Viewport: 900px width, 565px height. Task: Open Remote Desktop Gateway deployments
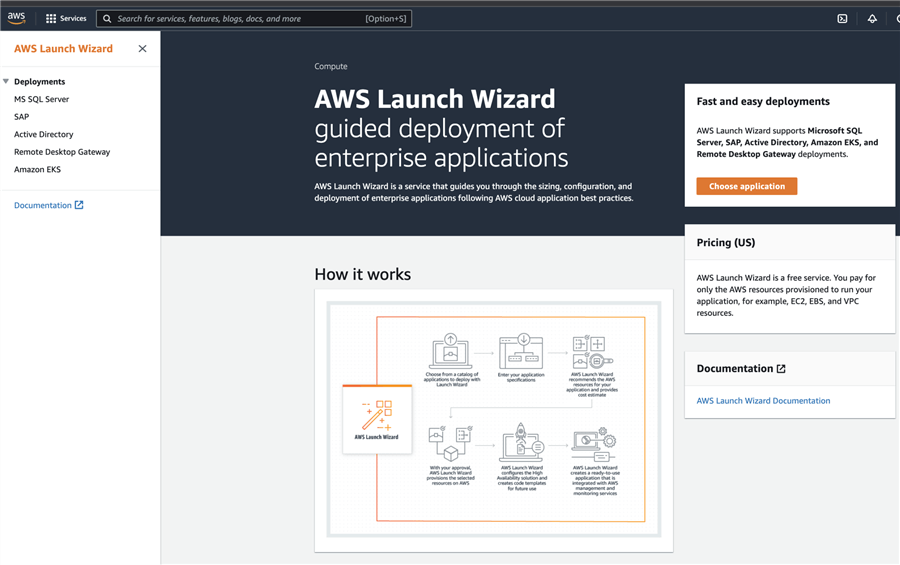pos(62,152)
